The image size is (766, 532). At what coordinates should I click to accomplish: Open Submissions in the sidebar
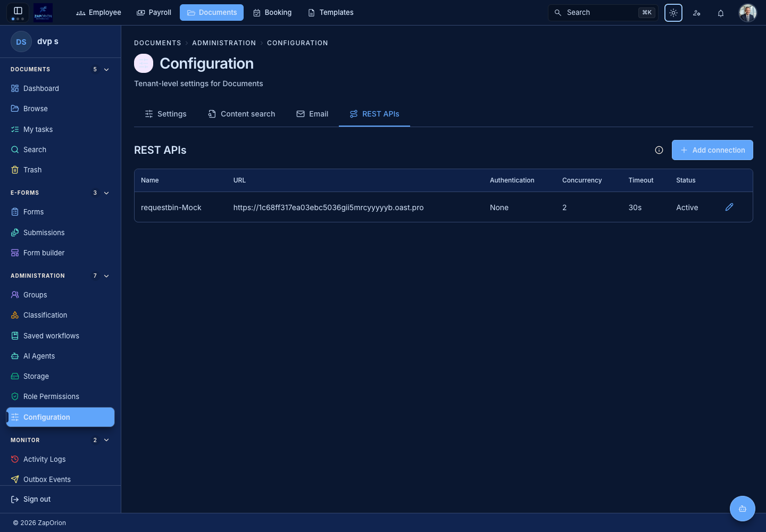pos(60,233)
